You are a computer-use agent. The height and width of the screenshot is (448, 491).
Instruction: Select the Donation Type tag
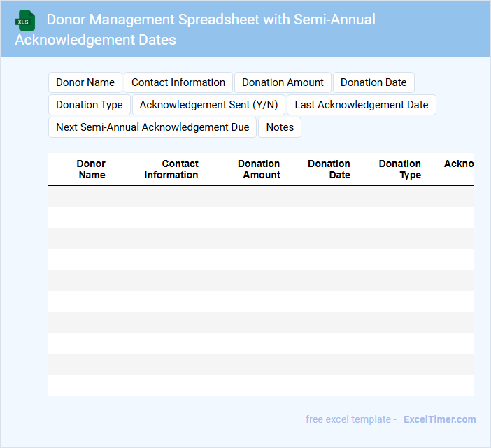click(x=89, y=105)
